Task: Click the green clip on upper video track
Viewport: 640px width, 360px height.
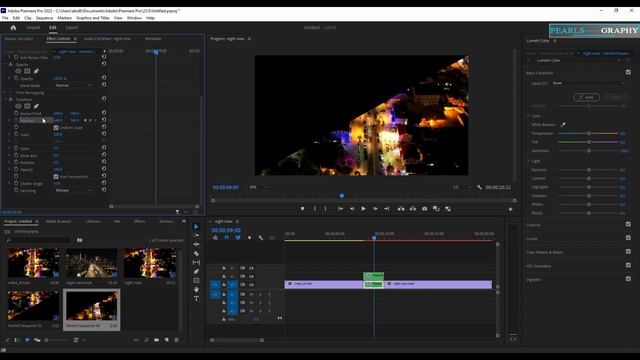Action: point(373,276)
